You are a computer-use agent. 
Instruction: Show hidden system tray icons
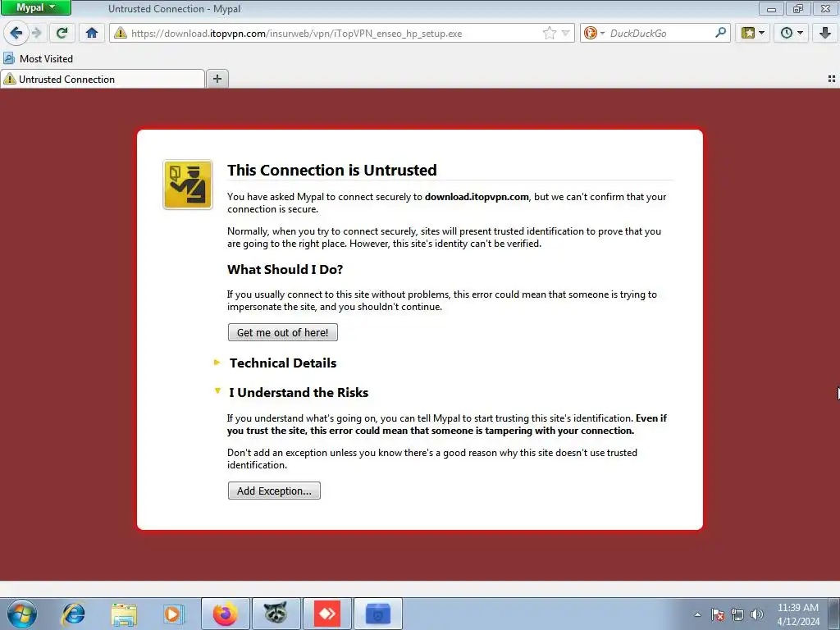click(697, 614)
